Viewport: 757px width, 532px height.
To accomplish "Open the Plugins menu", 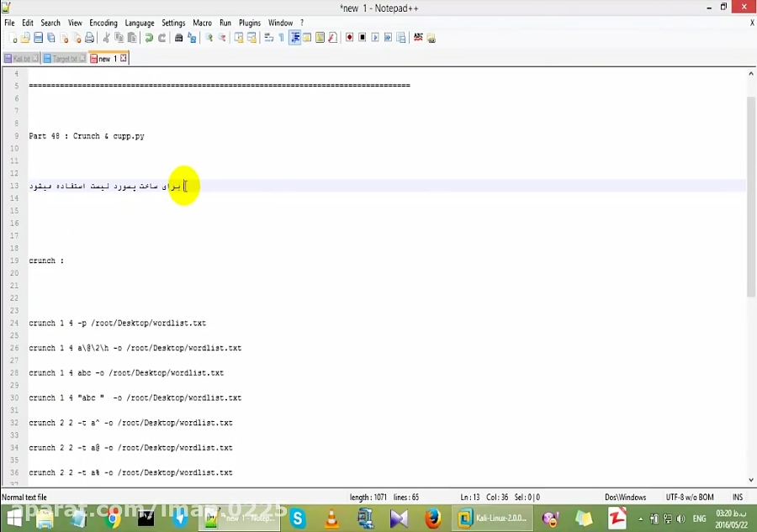I will (x=250, y=23).
